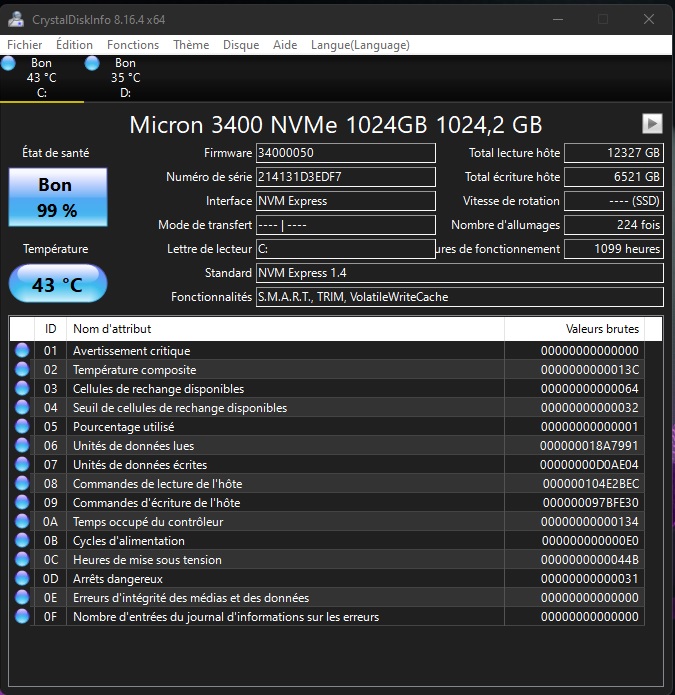Click status orb for Seuil de cellules row
This screenshot has height=695, width=675.
[22, 407]
